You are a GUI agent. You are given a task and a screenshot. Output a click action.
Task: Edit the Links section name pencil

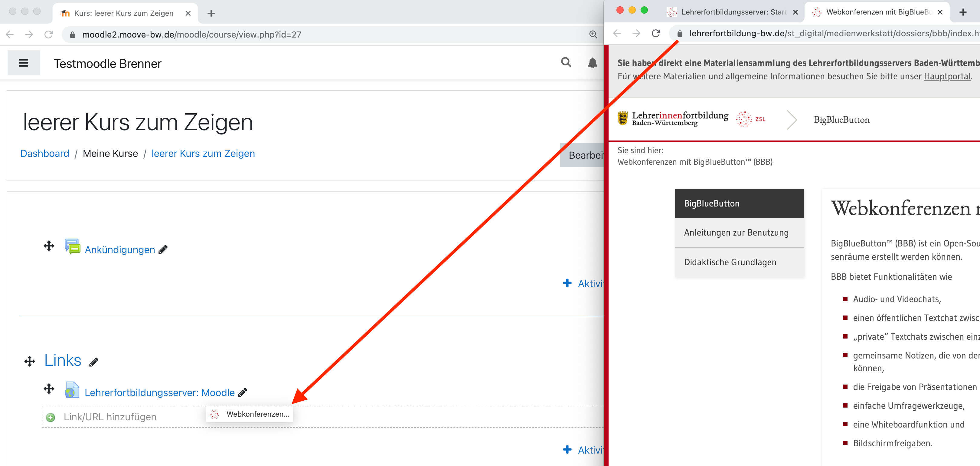point(93,362)
